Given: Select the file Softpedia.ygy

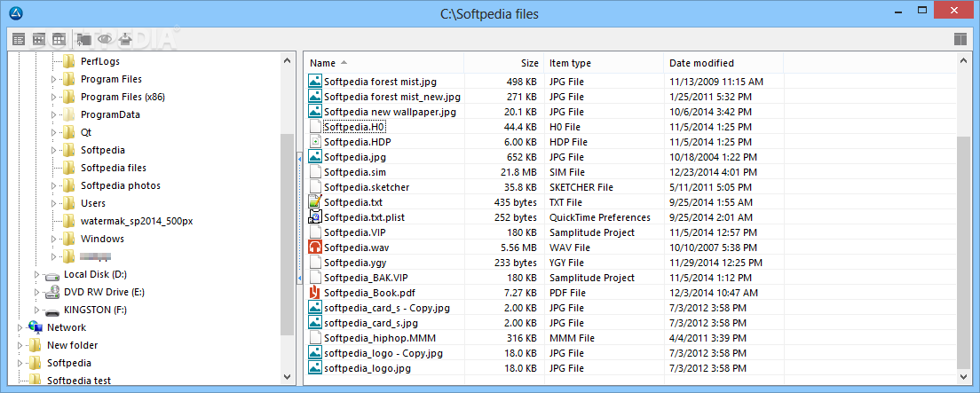Looking at the screenshot, I should [355, 263].
